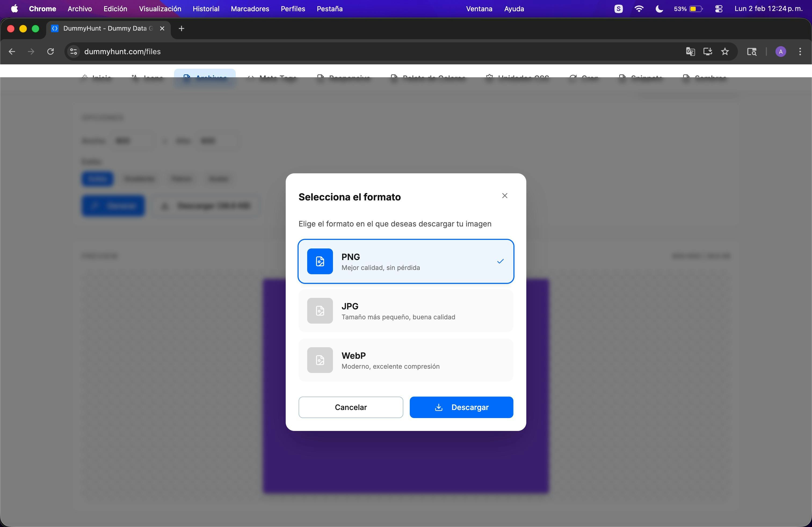Click the install app icon in address bar
This screenshot has width=812, height=527.
point(708,52)
